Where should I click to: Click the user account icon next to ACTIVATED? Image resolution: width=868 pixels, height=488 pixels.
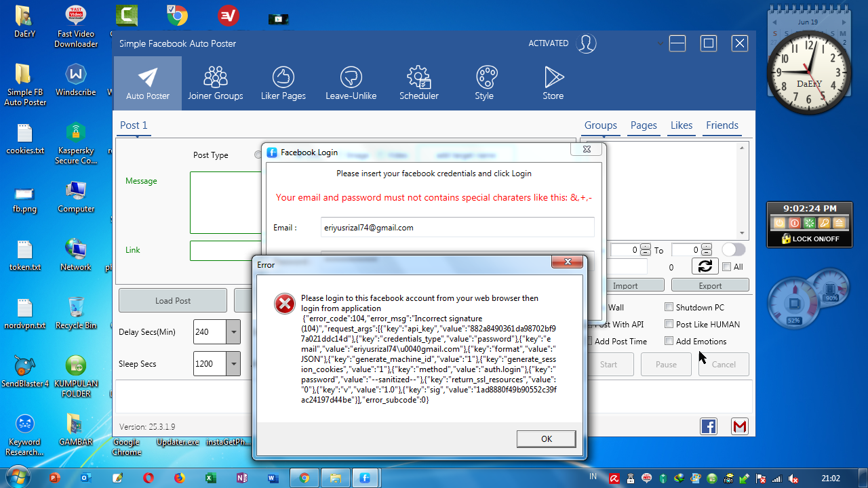point(586,43)
